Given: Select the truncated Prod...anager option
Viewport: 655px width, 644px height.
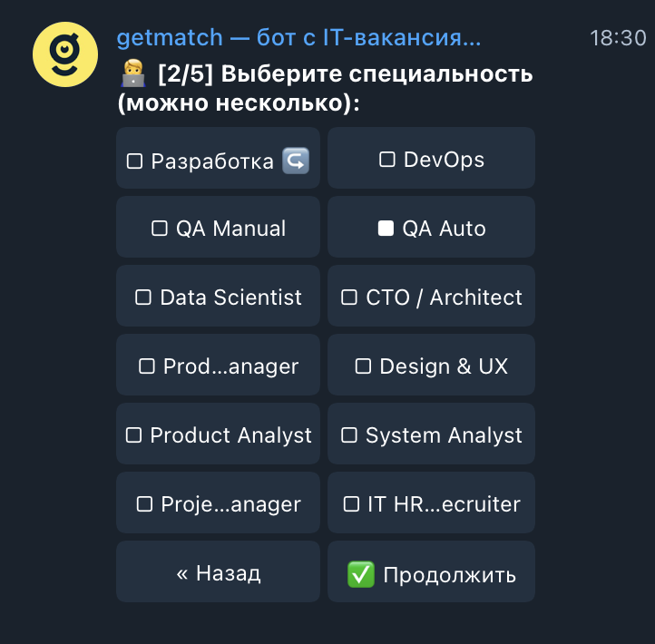Looking at the screenshot, I should (x=218, y=366).
